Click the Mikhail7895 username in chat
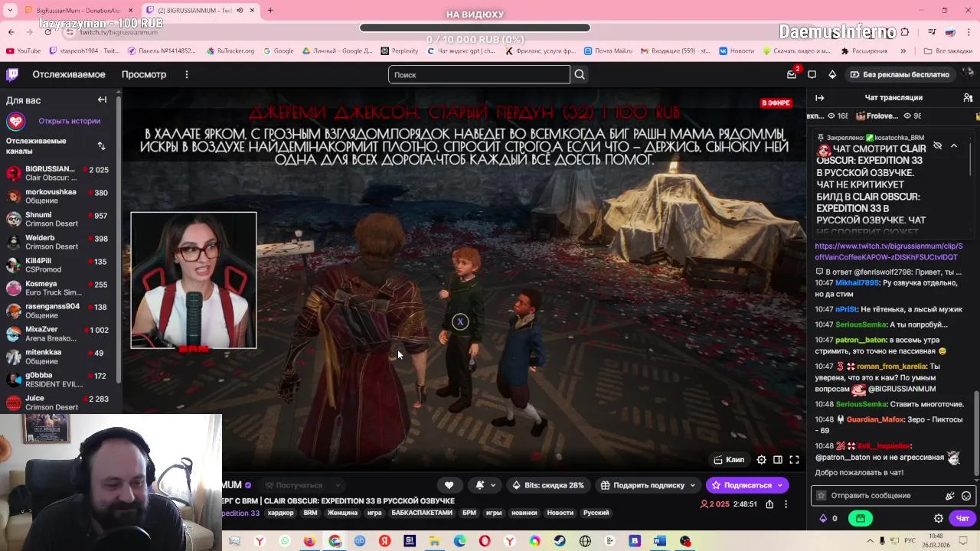The width and height of the screenshot is (980, 551). [x=857, y=282]
